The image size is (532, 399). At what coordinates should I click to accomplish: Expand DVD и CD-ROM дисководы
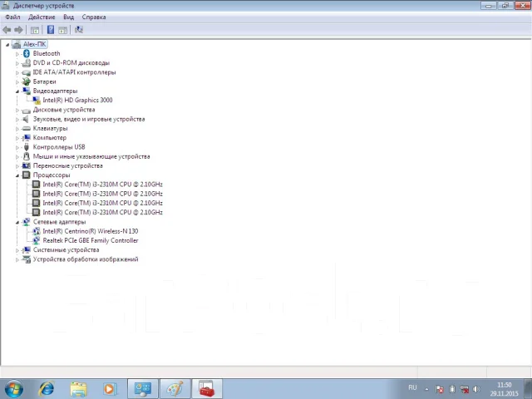click(17, 63)
